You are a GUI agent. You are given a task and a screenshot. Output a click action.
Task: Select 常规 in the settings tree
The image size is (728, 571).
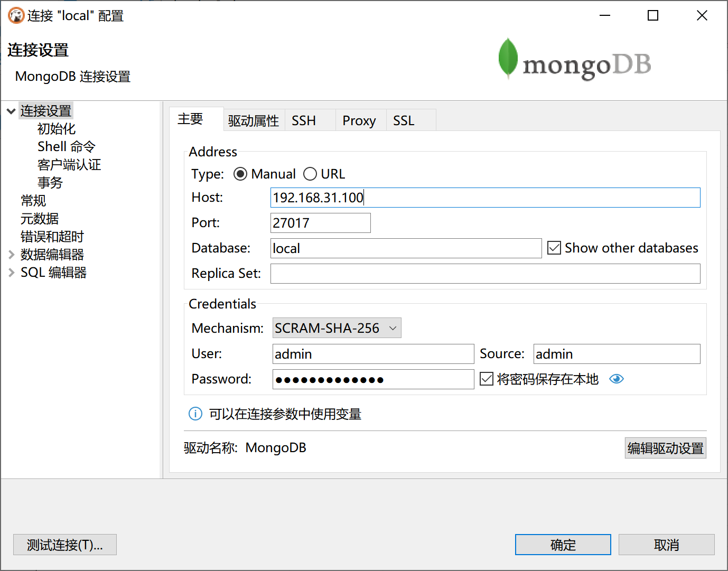(x=33, y=201)
